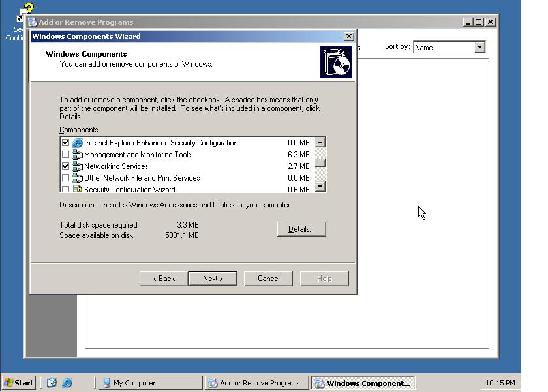Viewport: 548px width, 392px height.
Task: Select the Windows Component taskbar button
Action: 363,383
